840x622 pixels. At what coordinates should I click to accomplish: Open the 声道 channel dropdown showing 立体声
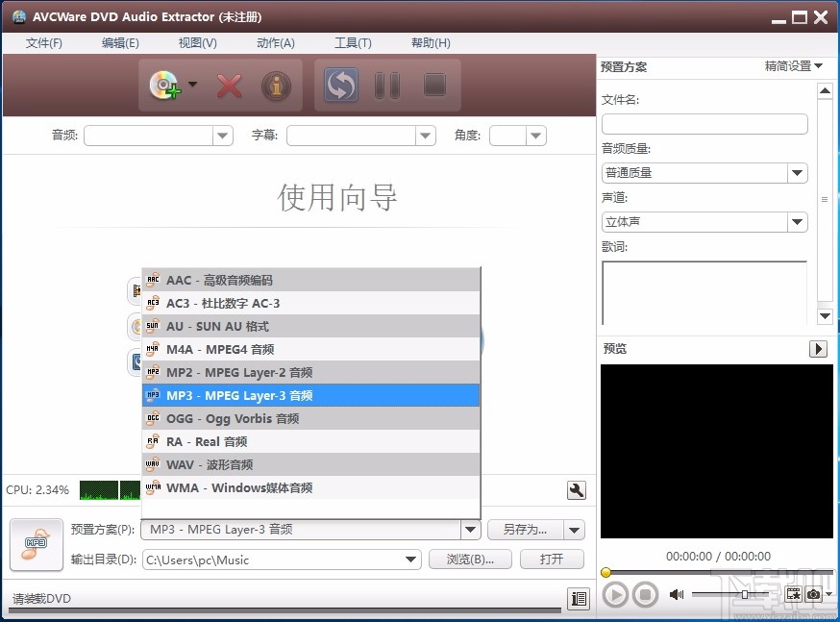click(x=797, y=221)
